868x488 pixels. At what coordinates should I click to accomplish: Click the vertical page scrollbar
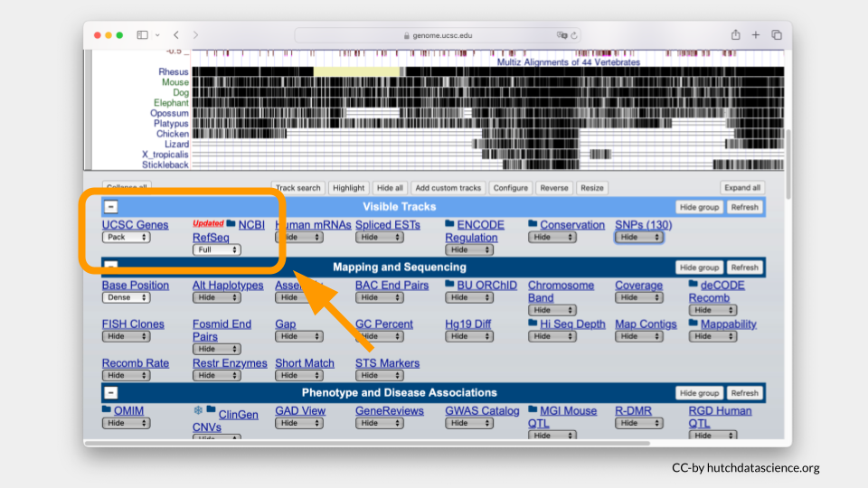click(x=788, y=164)
